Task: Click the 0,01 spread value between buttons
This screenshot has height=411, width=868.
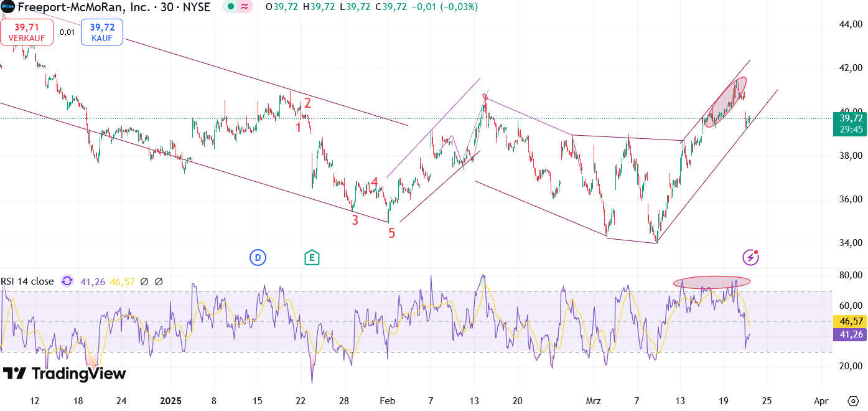Action: pos(67,32)
